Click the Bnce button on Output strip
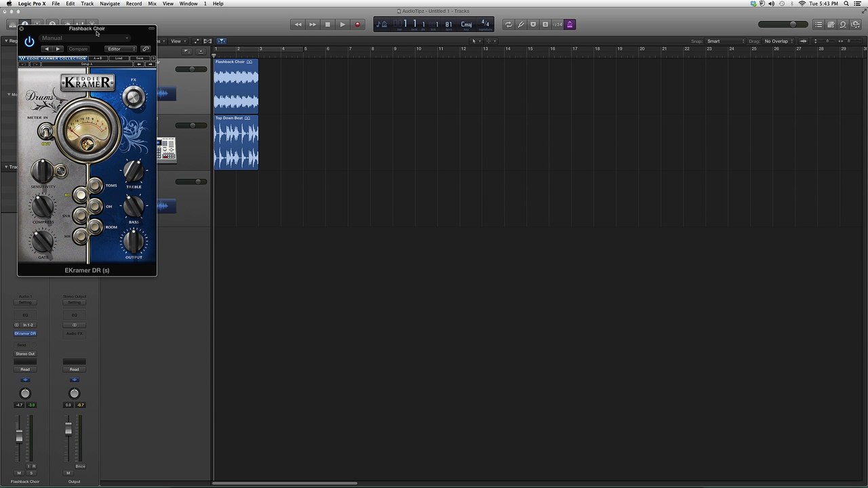 [x=81, y=466]
